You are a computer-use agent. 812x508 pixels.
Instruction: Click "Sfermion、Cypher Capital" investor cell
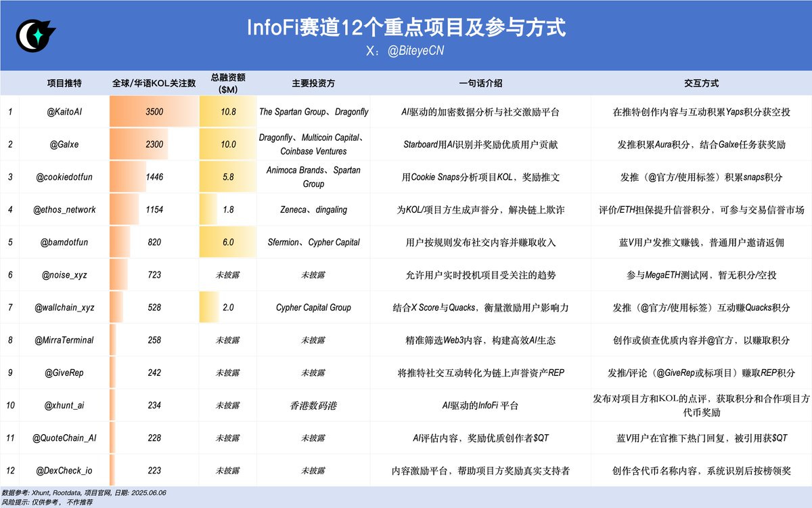pyautogui.click(x=313, y=242)
